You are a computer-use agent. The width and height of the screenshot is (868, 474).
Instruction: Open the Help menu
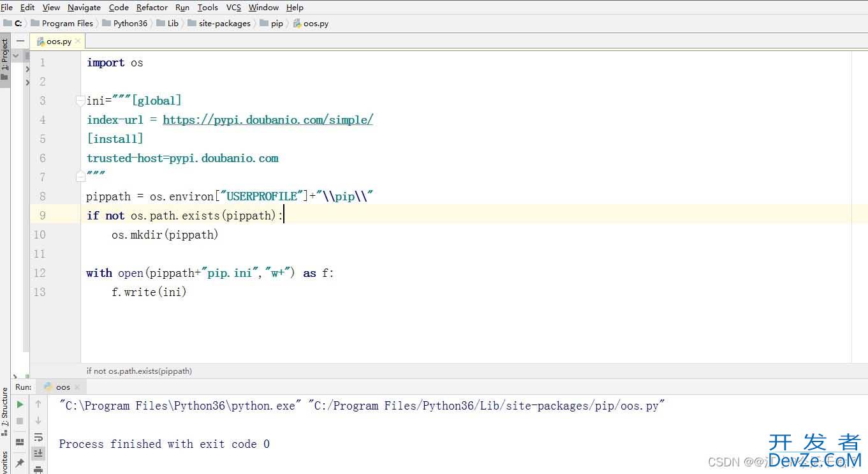point(295,8)
